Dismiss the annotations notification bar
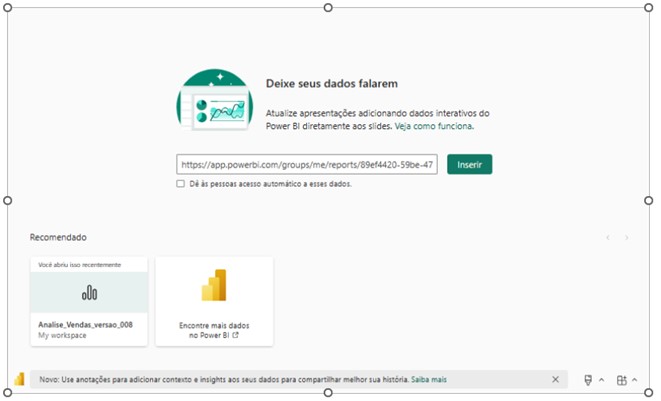Screen dimensions: 661x401 click(x=556, y=379)
